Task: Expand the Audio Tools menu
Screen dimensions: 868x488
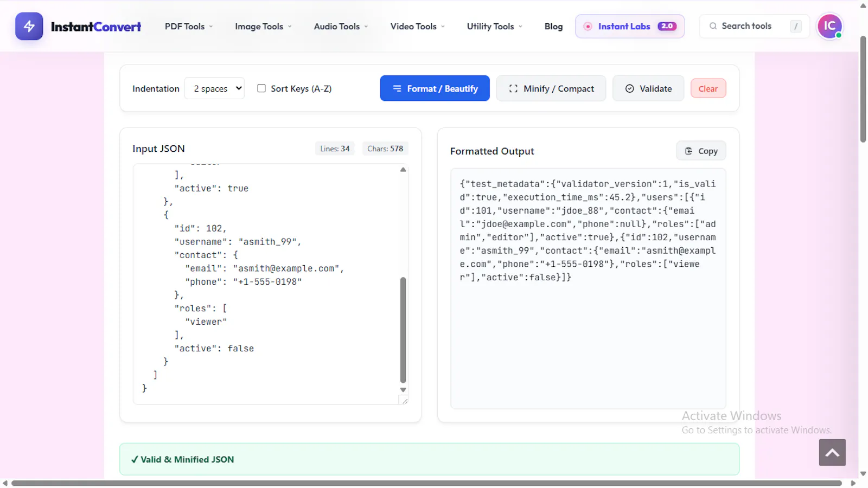Action: coord(341,27)
